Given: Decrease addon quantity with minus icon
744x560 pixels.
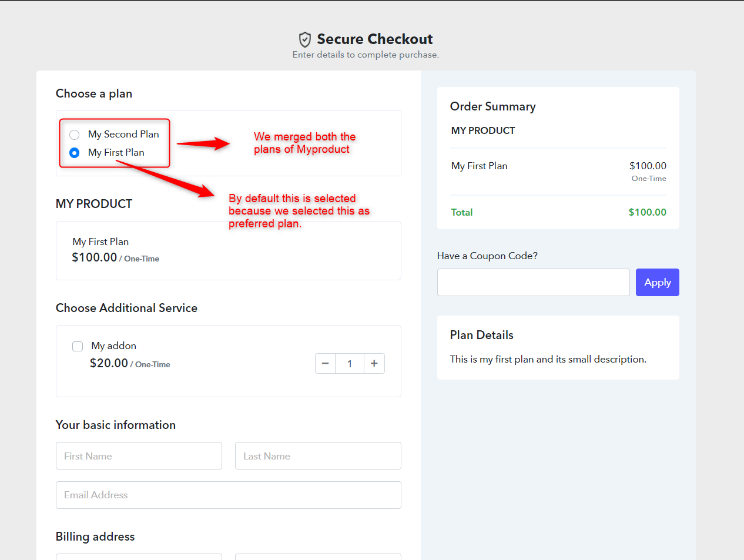Looking at the screenshot, I should (x=326, y=364).
